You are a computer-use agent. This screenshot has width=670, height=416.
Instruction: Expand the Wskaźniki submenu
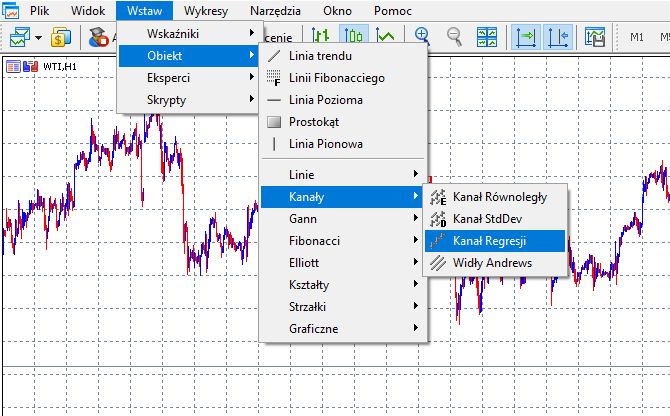pyautogui.click(x=188, y=33)
